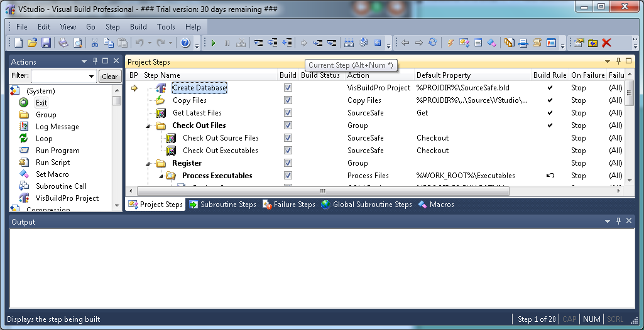Select the Run Program action

[x=58, y=151]
